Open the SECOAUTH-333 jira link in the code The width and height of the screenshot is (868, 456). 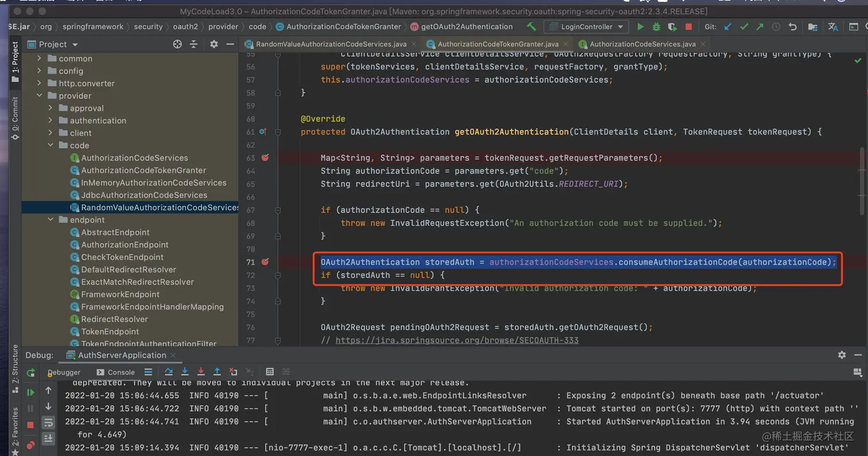coord(456,340)
